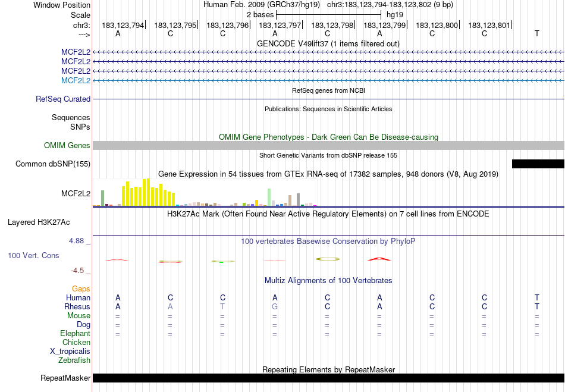Viewport: 565px width, 392px height.
Task: Click the RepeatMasker track label
Action: click(x=65, y=378)
